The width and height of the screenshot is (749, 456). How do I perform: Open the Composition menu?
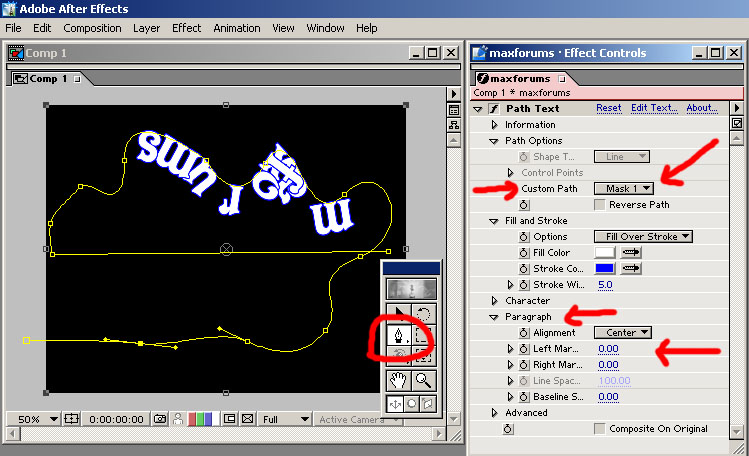click(92, 28)
